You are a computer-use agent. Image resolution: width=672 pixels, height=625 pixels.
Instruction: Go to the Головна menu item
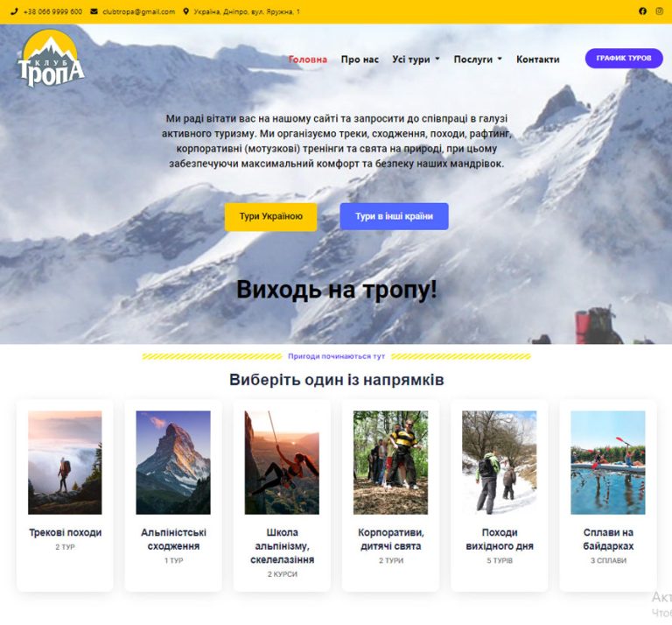pyautogui.click(x=308, y=60)
